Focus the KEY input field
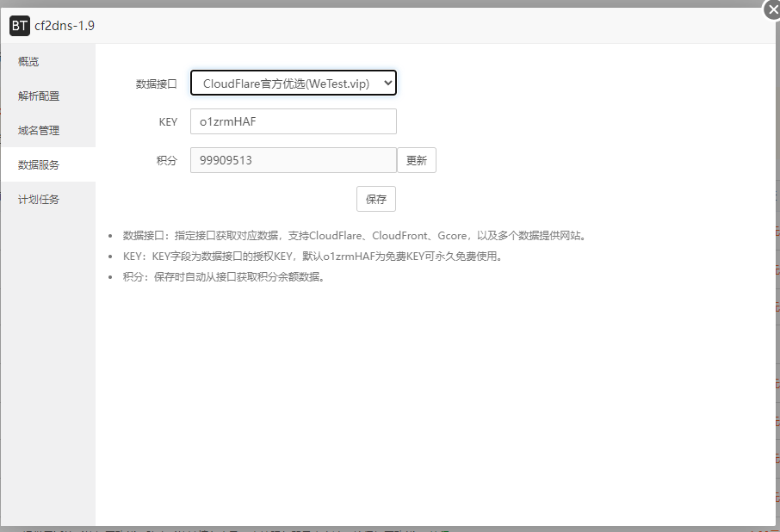 [294, 121]
